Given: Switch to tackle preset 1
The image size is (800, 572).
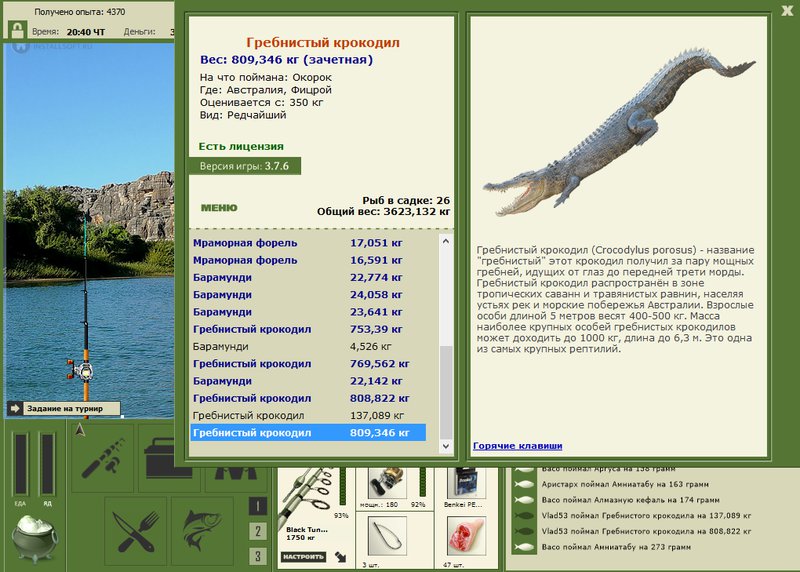Looking at the screenshot, I should pos(258,506).
